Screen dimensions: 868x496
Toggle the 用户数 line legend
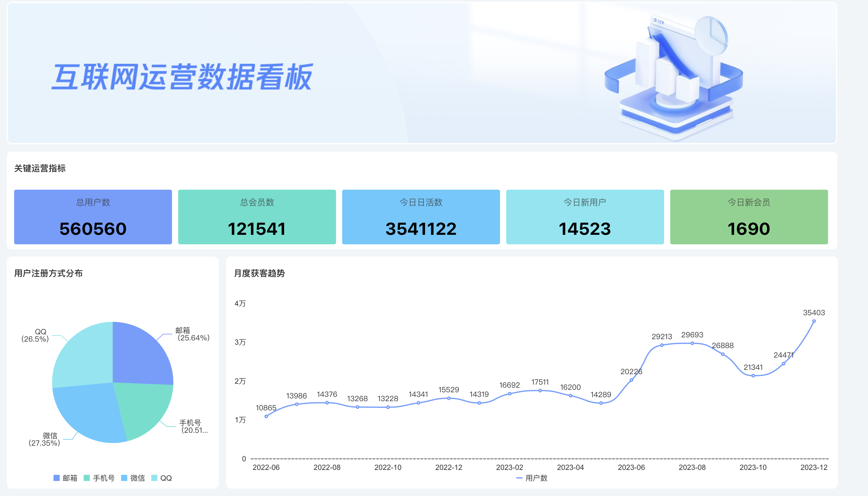click(532, 478)
